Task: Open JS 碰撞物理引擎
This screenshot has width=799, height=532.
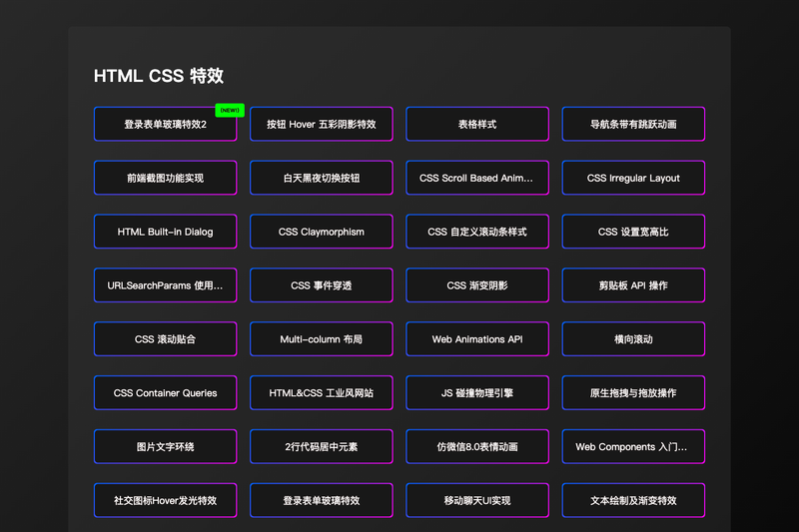Action: click(x=477, y=392)
